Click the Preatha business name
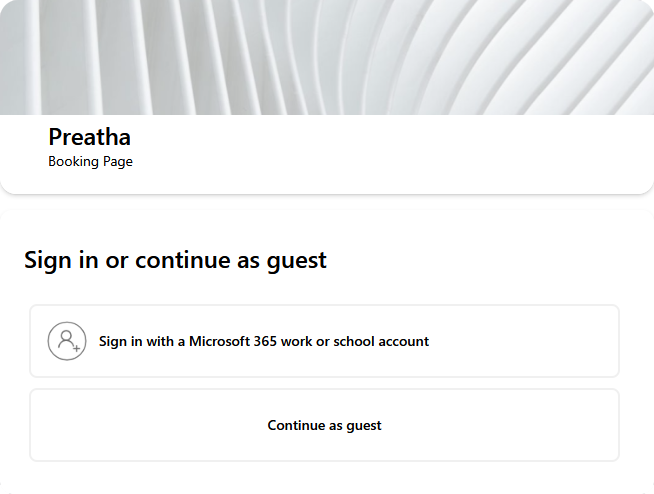 click(89, 137)
